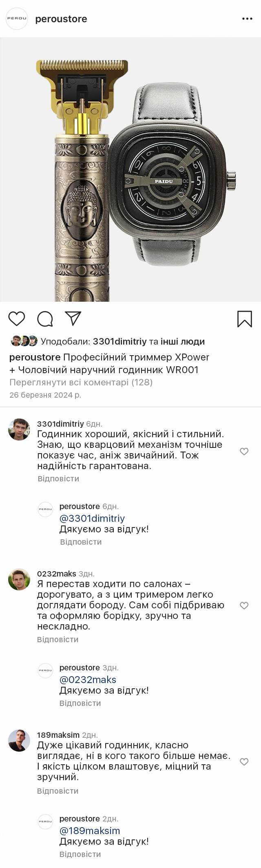Open the comment bubble icon
This screenshot has height=868, width=261.
[45, 319]
